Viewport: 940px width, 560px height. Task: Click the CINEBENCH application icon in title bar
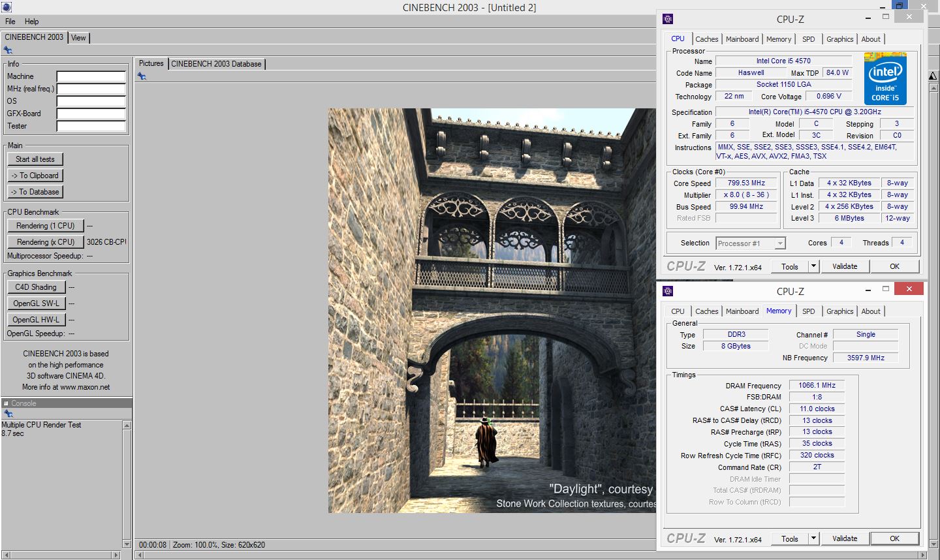pos(6,7)
